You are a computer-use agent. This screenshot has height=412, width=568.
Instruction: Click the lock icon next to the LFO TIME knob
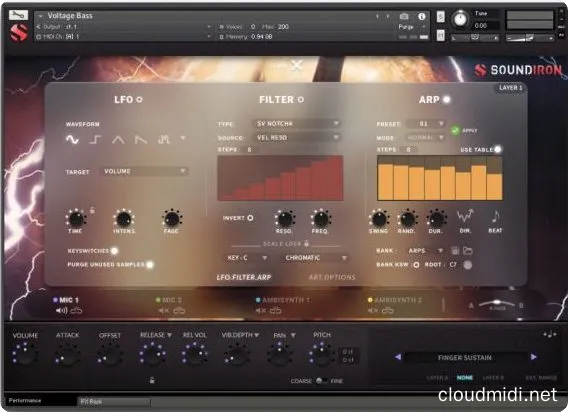92,210
